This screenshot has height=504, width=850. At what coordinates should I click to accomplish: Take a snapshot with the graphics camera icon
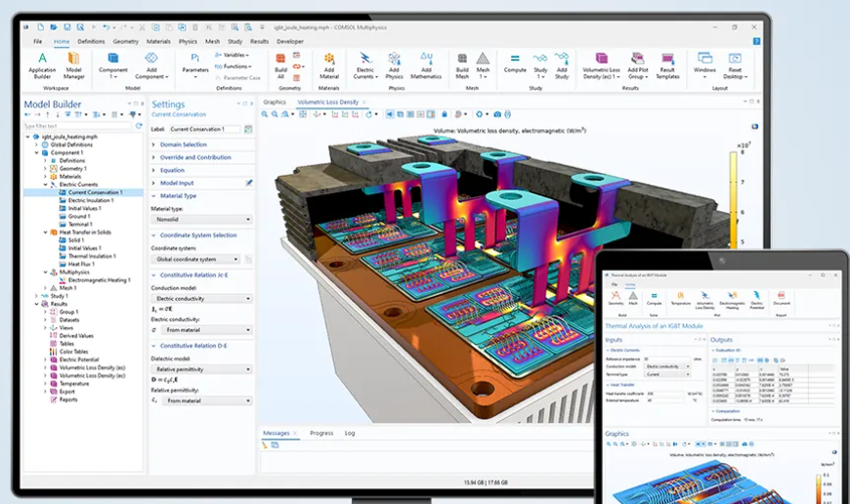pyautogui.click(x=495, y=114)
